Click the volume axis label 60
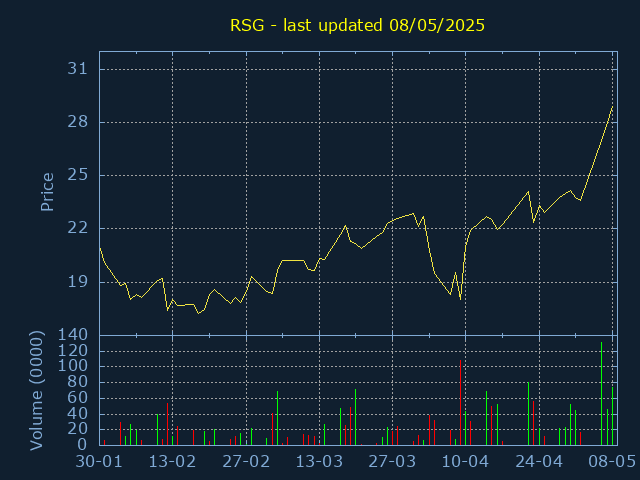Screen dimensions: 640x480 click(x=78, y=398)
